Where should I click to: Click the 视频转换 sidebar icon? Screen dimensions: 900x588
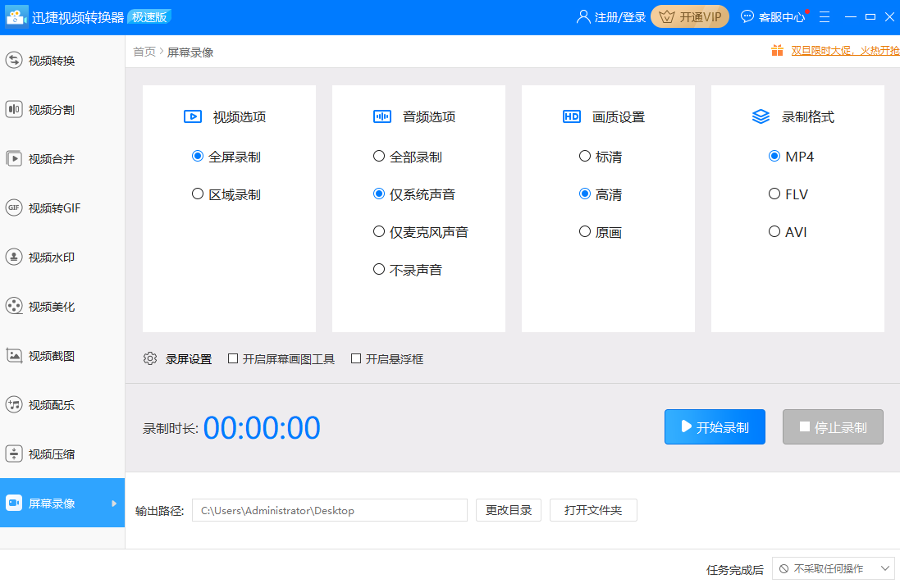click(14, 60)
